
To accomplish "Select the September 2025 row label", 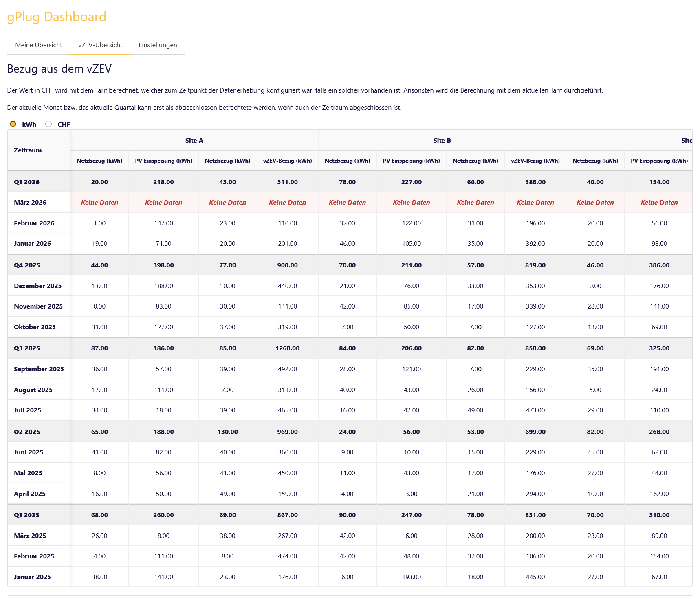I will tap(39, 369).
